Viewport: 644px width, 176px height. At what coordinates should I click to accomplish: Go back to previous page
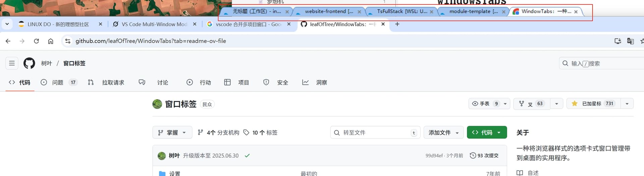[x=8, y=41]
